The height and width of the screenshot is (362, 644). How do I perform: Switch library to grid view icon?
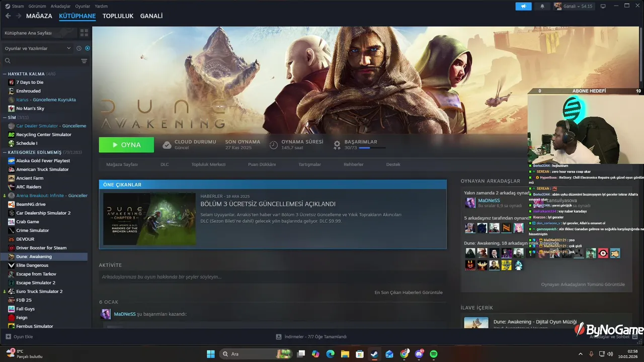tap(84, 33)
